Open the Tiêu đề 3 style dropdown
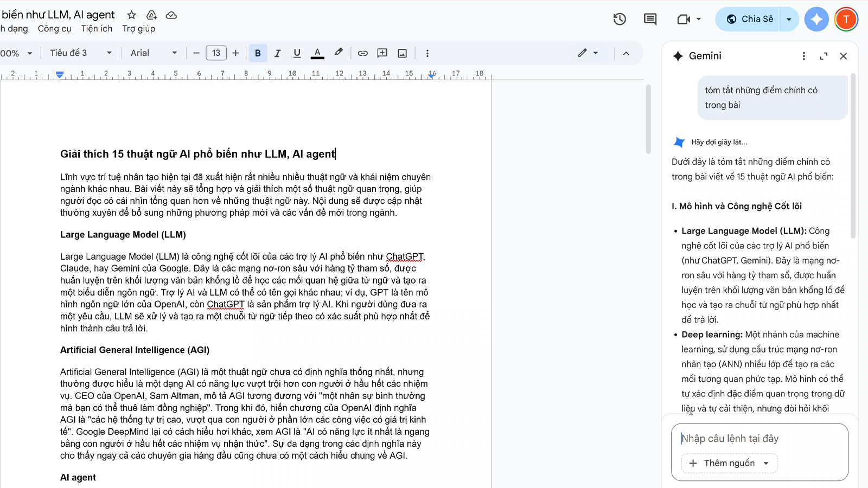 [x=80, y=53]
